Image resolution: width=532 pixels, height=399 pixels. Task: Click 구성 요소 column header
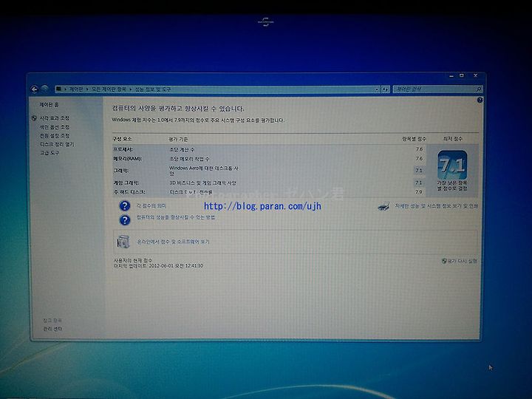coord(122,139)
